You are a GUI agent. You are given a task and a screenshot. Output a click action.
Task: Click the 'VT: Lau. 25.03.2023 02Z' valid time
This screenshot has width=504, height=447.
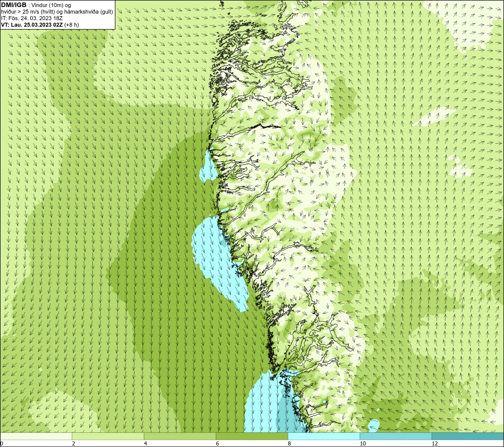pyautogui.click(x=32, y=24)
